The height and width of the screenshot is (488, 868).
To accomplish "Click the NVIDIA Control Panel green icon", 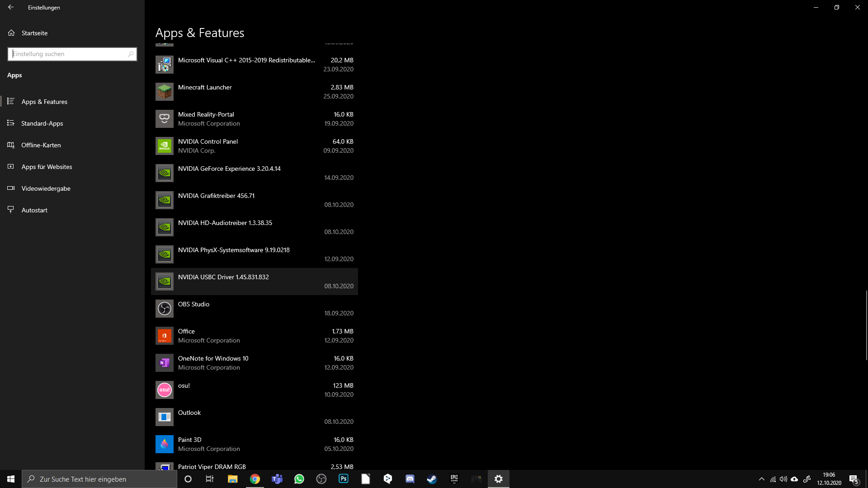I will pyautogui.click(x=164, y=146).
